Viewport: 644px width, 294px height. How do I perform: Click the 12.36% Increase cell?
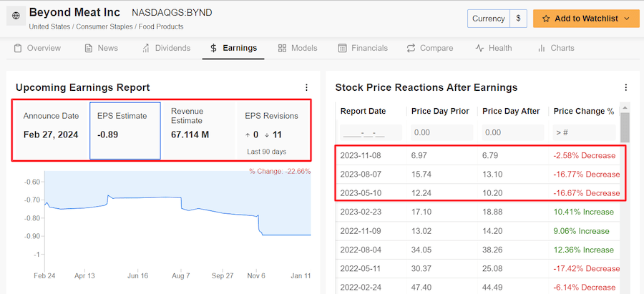pyautogui.click(x=584, y=250)
